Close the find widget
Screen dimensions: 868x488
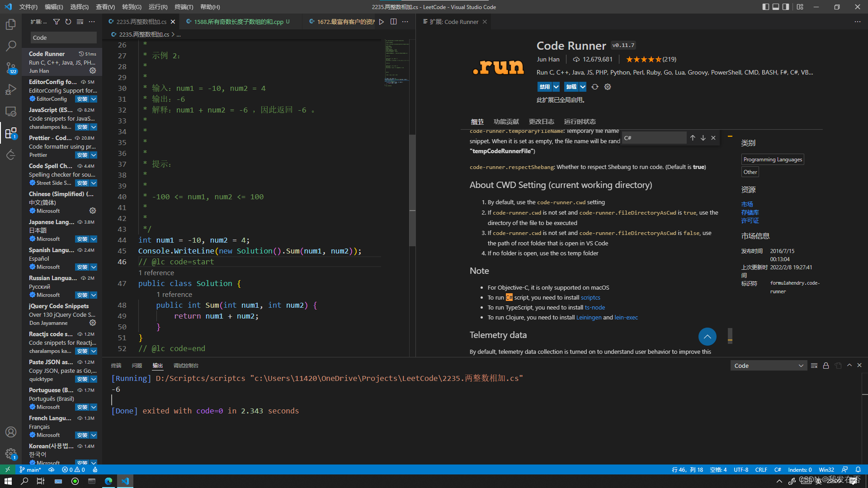(713, 138)
